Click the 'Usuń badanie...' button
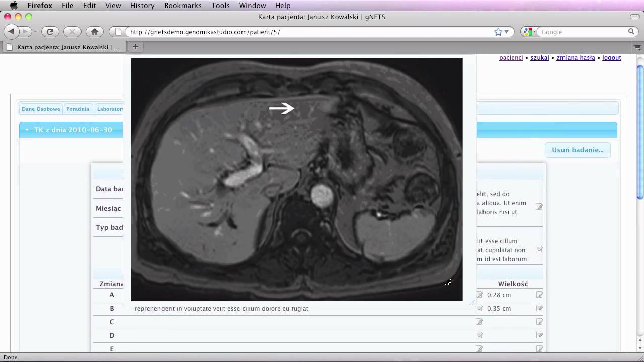 (578, 150)
